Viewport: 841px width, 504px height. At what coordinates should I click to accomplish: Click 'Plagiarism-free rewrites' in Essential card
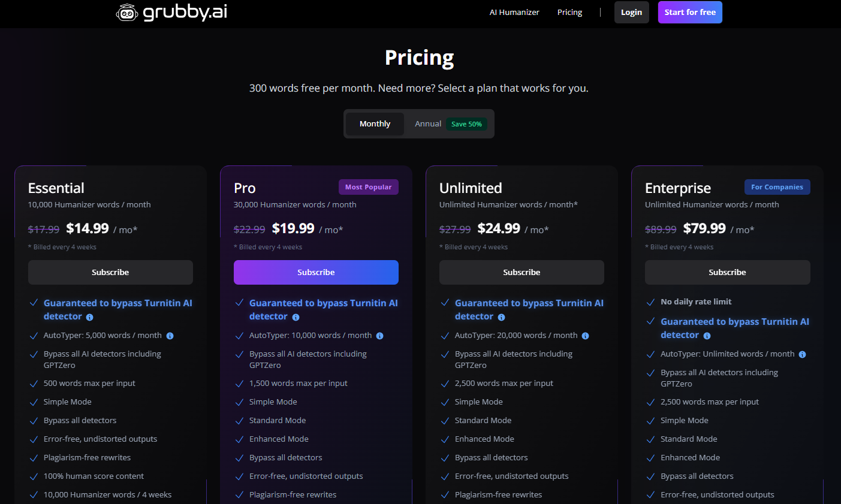87,458
